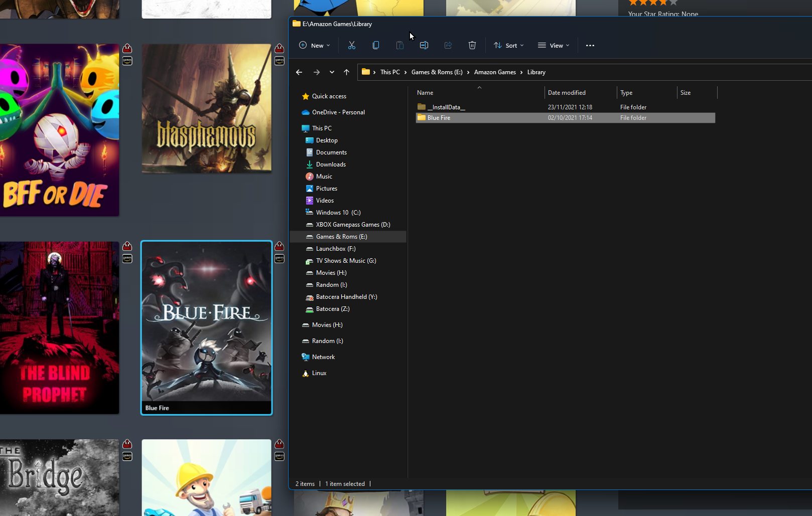812x516 pixels.
Task: Click This PC in the address breadcrumb
Action: click(390, 72)
